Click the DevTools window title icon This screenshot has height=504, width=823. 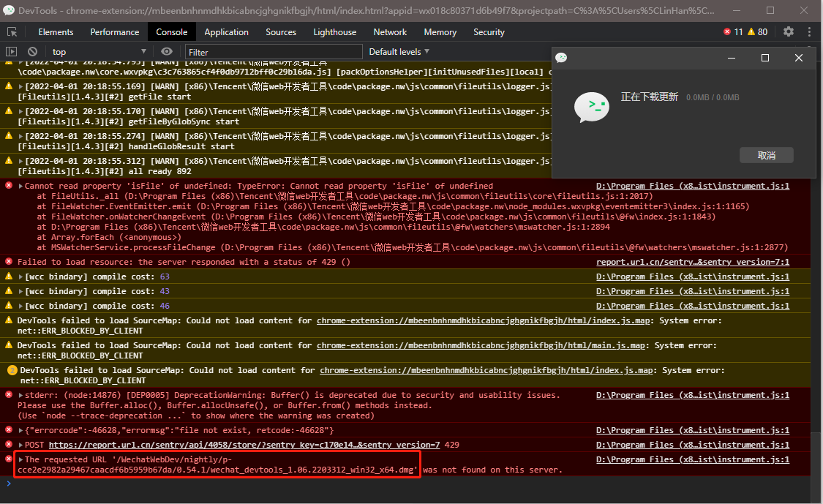tap(9, 10)
